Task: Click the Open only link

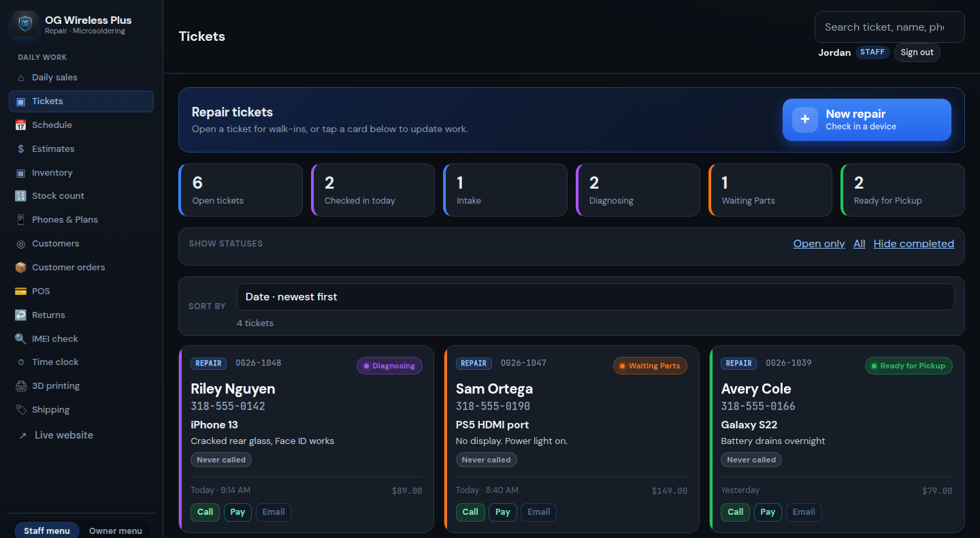Action: coord(819,244)
